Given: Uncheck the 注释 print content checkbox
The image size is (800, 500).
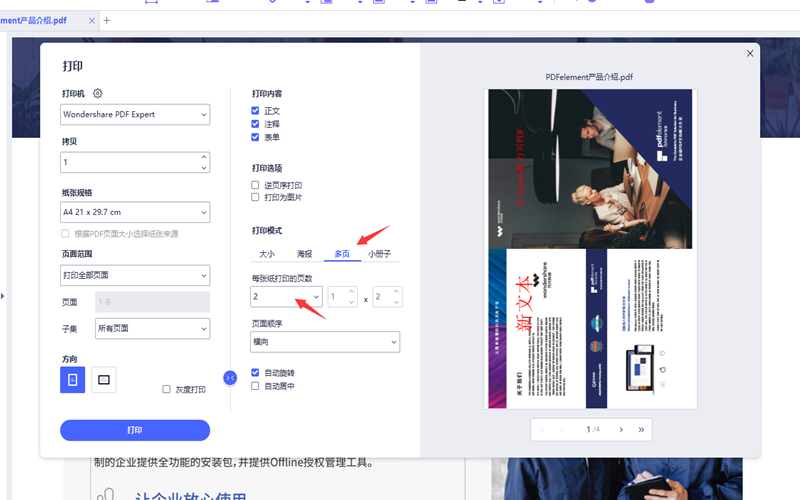Looking at the screenshot, I should pyautogui.click(x=256, y=124).
